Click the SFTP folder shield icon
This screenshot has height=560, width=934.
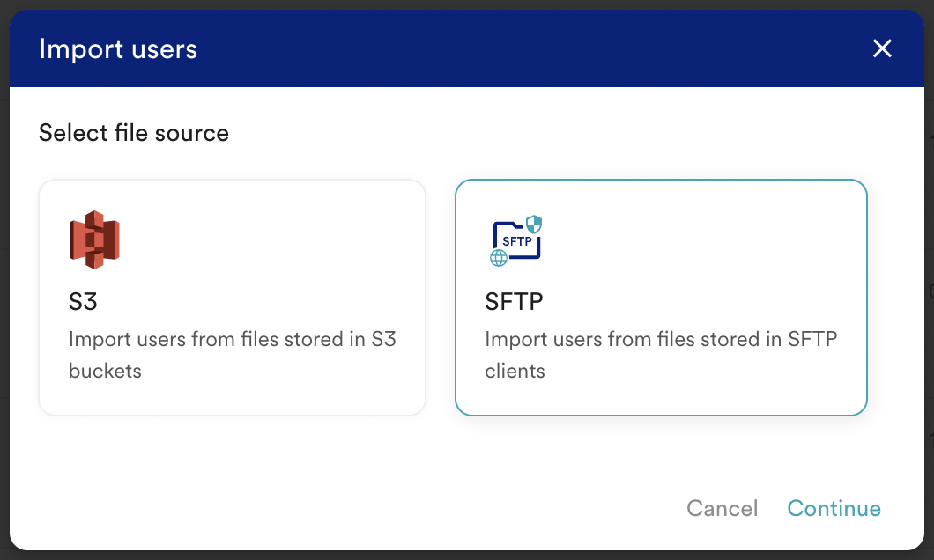[x=515, y=240]
